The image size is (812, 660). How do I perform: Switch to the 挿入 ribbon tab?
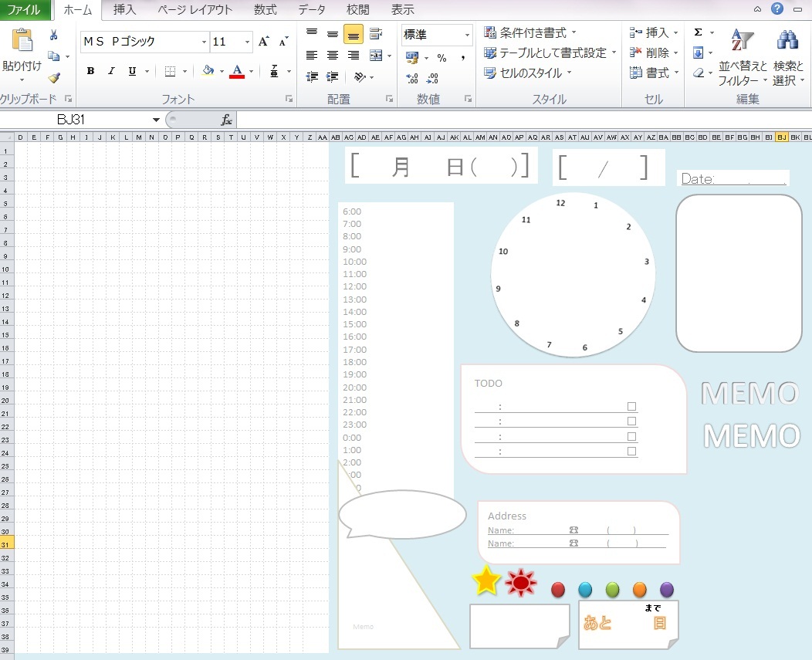[124, 10]
